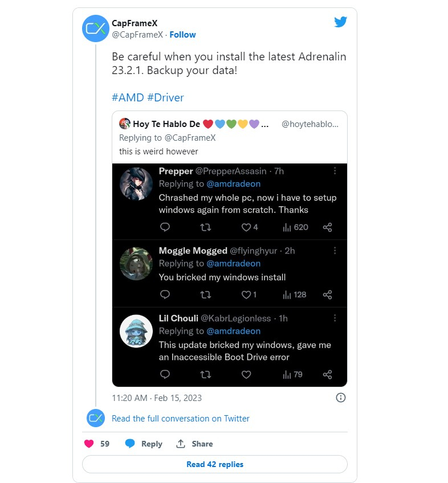Share Prepper's tweet via share icon
448x483 pixels.
pyautogui.click(x=327, y=227)
